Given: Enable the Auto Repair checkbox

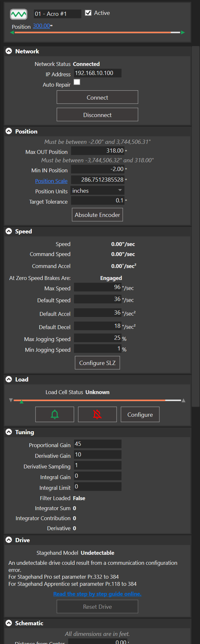Looking at the screenshot, I should coord(77,82).
